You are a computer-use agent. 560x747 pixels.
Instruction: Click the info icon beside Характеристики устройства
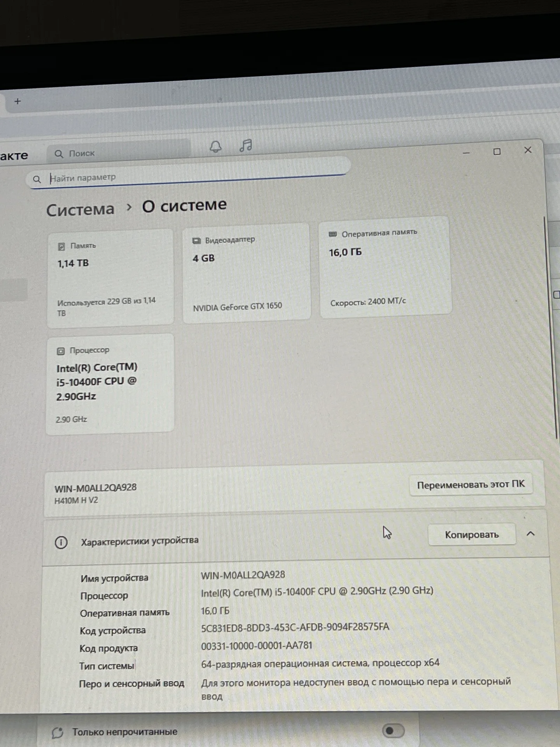[61, 542]
